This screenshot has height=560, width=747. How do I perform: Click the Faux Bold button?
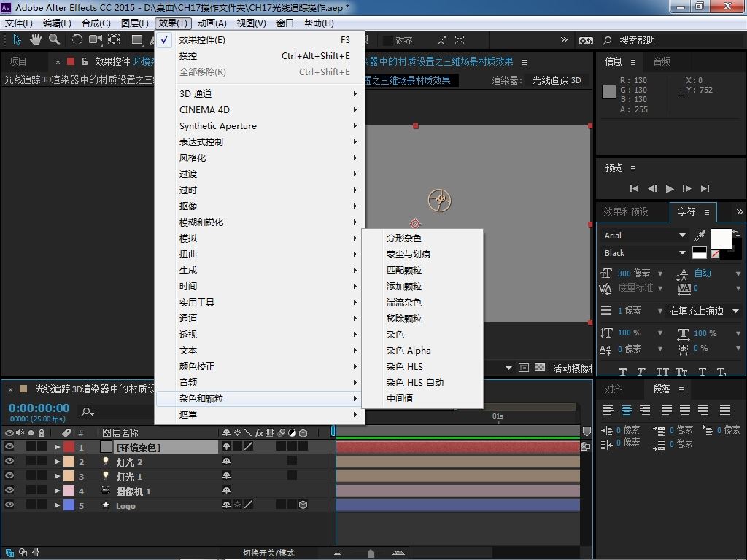(622, 372)
